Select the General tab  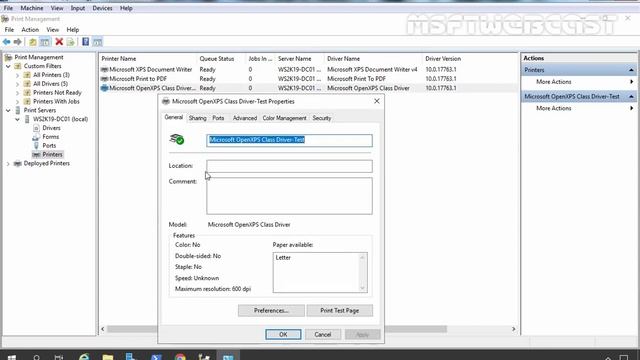(173, 117)
